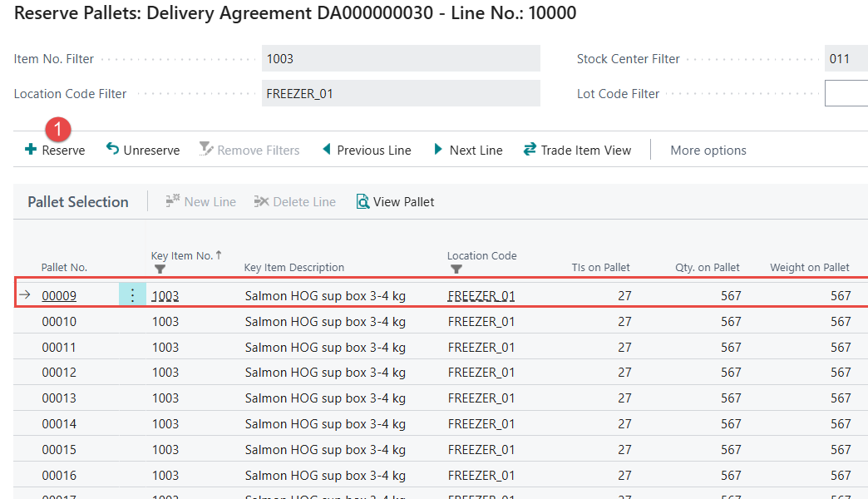Open Trade Item View swap icon
Image resolution: width=868 pixels, height=499 pixels.
pyautogui.click(x=530, y=150)
